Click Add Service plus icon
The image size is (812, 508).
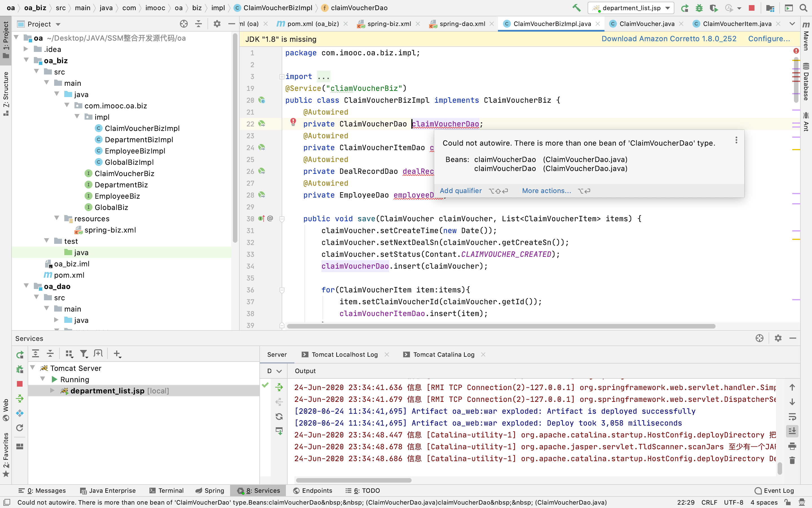click(117, 353)
